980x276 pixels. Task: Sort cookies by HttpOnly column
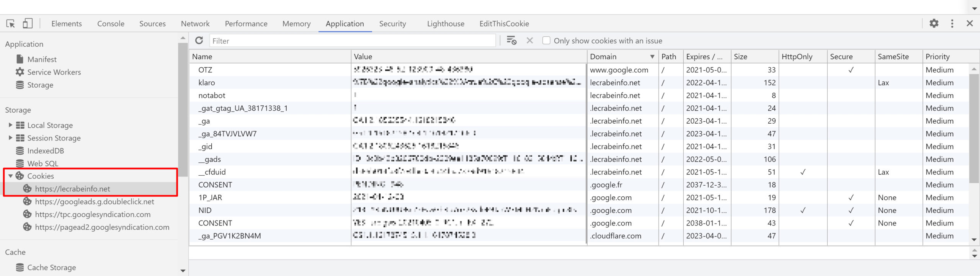coord(803,57)
